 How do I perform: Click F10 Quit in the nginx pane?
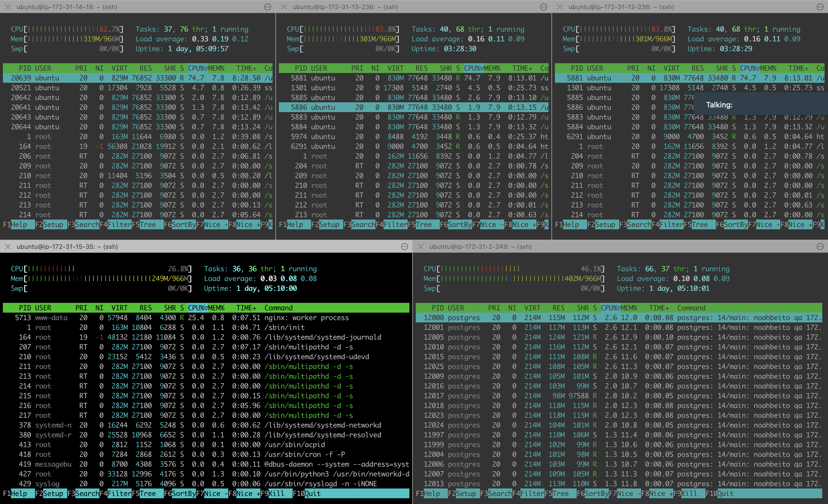click(x=313, y=494)
